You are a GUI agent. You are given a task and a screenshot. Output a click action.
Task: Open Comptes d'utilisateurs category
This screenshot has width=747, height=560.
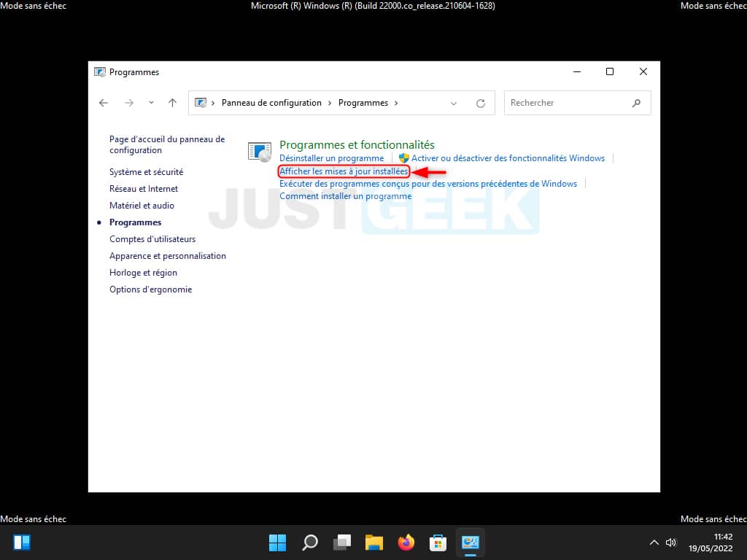(x=152, y=239)
